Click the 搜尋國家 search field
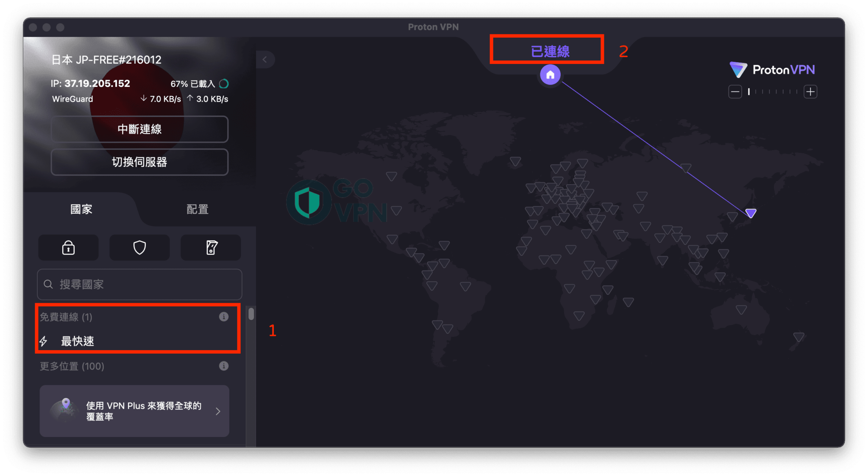This screenshot has width=868, height=476. 140,285
